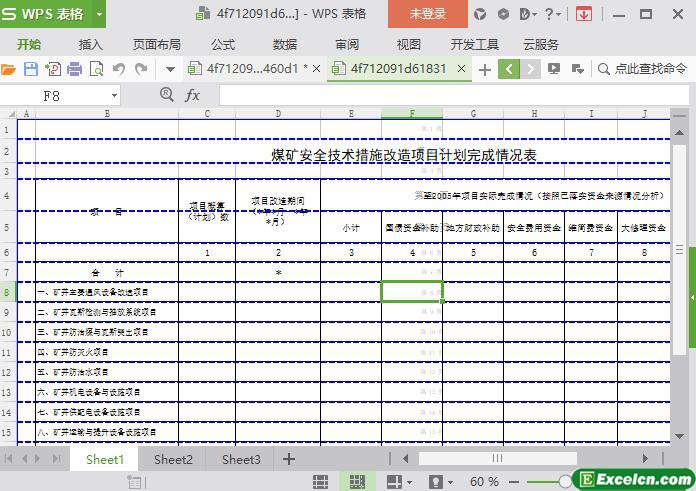Open the 云服务 tab
Screen dimensions: 696x491
(541, 44)
